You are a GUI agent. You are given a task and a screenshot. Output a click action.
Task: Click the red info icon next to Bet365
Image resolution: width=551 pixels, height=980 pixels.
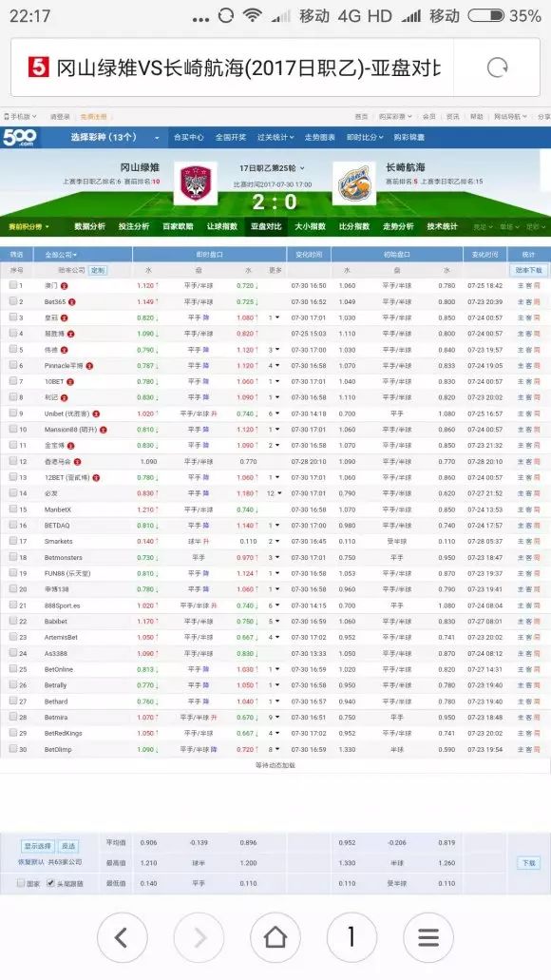pos(72,302)
